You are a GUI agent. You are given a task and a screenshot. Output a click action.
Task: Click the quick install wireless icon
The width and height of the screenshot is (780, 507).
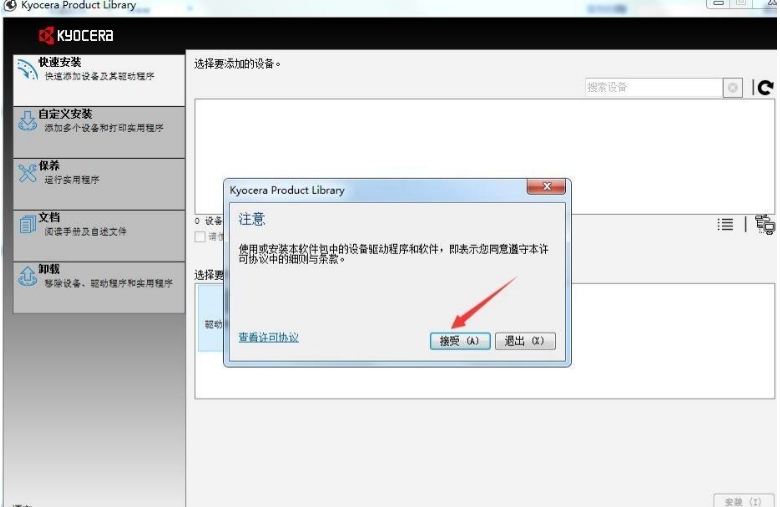(27, 70)
